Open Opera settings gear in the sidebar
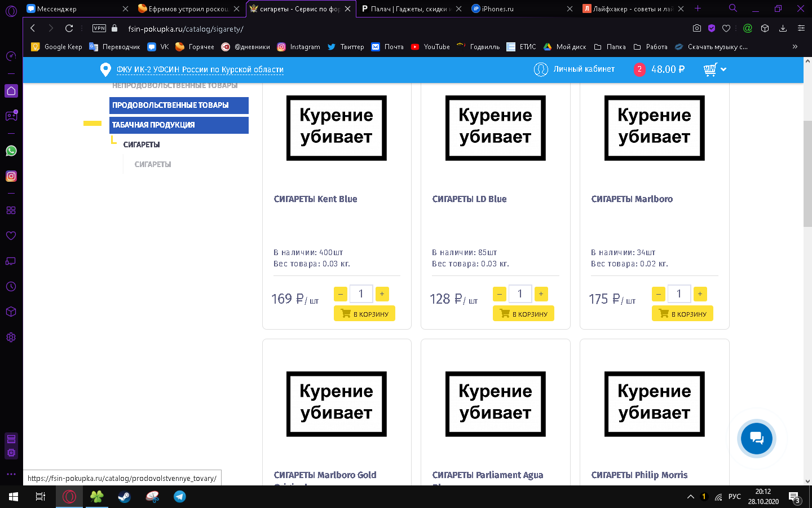 coord(11,337)
